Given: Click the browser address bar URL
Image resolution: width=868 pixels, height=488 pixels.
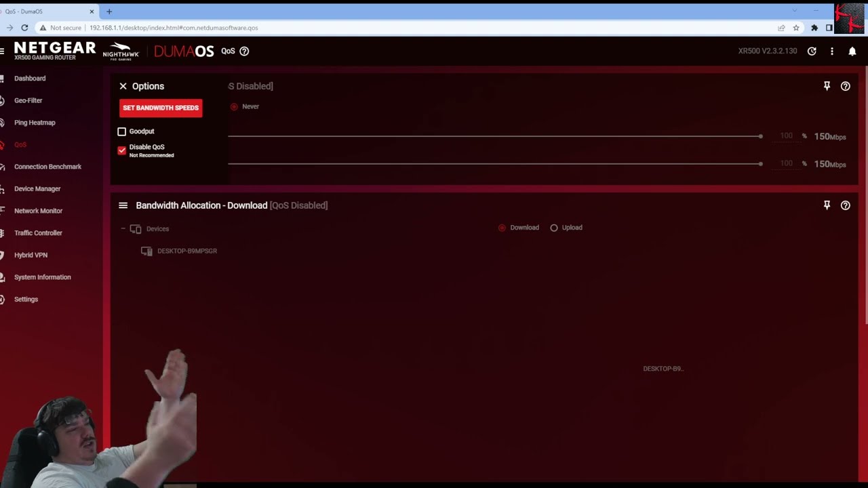Looking at the screenshot, I should click(174, 28).
